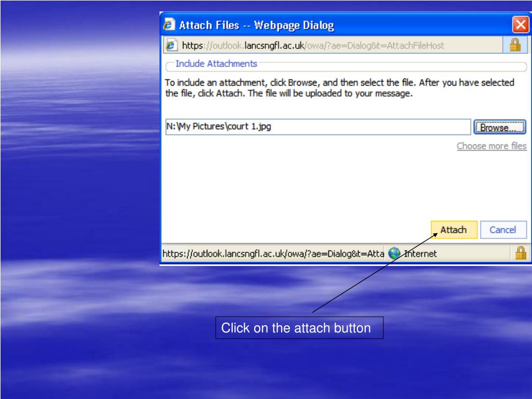Click the IE icon in the title bar

[169, 24]
